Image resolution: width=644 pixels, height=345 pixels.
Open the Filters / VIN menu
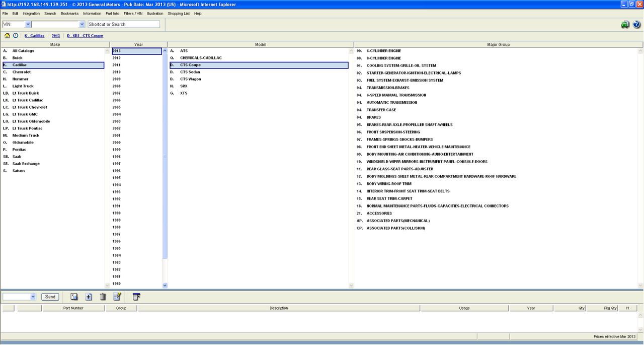[x=133, y=14]
